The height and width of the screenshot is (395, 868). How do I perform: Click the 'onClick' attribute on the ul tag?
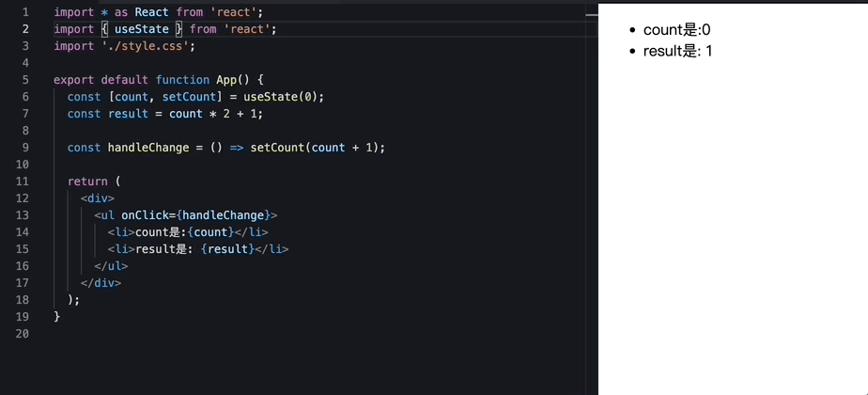coord(145,215)
